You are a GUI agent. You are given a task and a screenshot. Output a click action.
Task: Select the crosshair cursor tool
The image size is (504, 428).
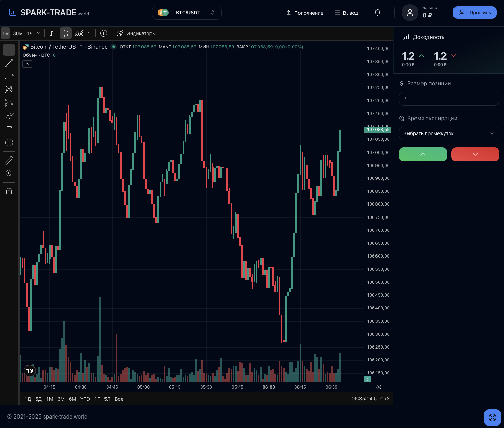tap(9, 49)
